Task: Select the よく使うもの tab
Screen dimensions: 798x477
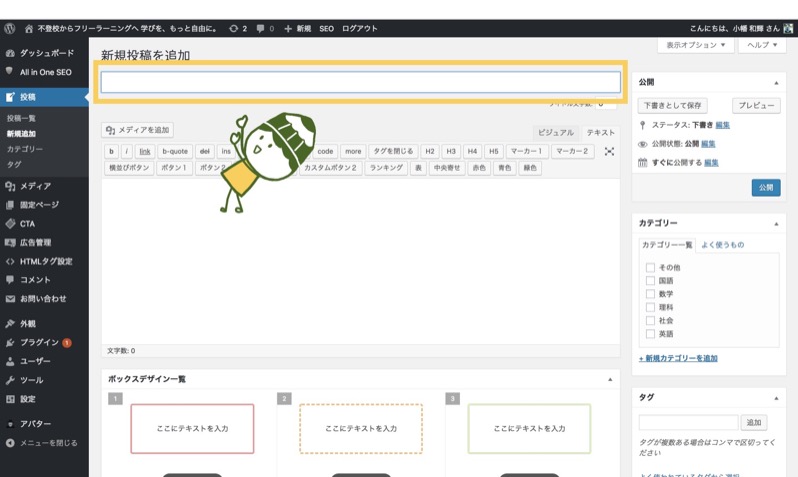Action: coord(723,245)
